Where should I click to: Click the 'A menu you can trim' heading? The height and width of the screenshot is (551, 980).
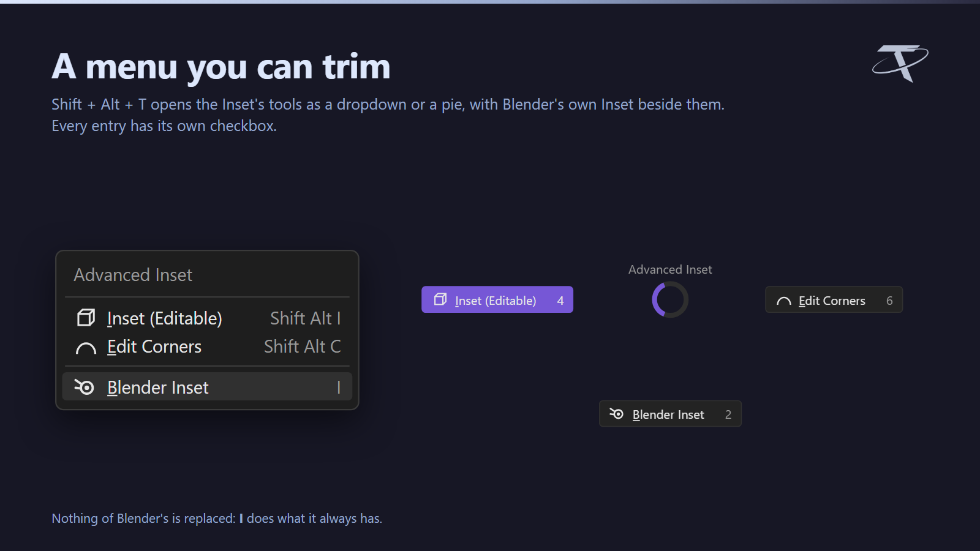(221, 67)
